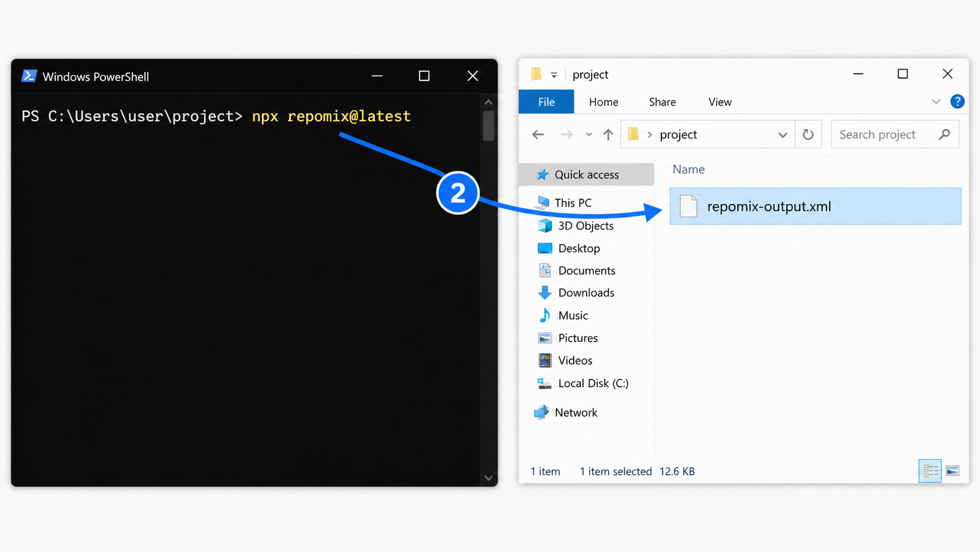Viewport: 980px width, 552px height.
Task: Open the Quick Access Toolbar dropdown
Action: [x=554, y=75]
